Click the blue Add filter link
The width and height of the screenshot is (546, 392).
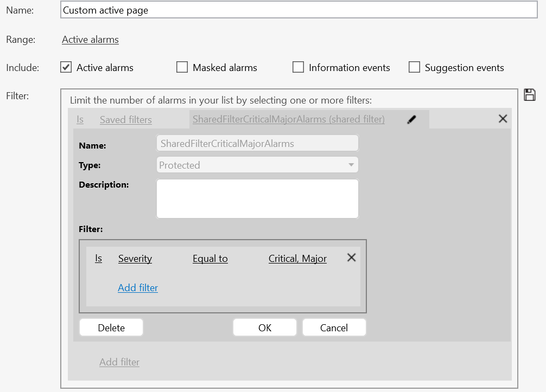click(138, 288)
